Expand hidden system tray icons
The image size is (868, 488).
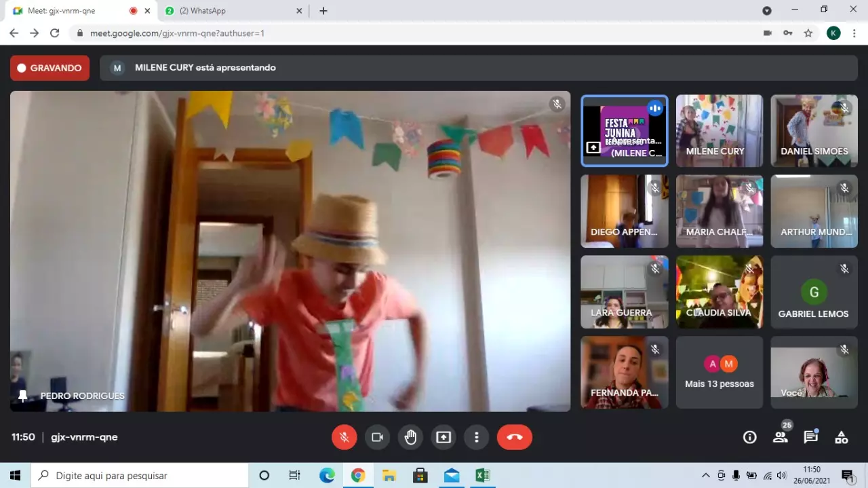pos(705,475)
